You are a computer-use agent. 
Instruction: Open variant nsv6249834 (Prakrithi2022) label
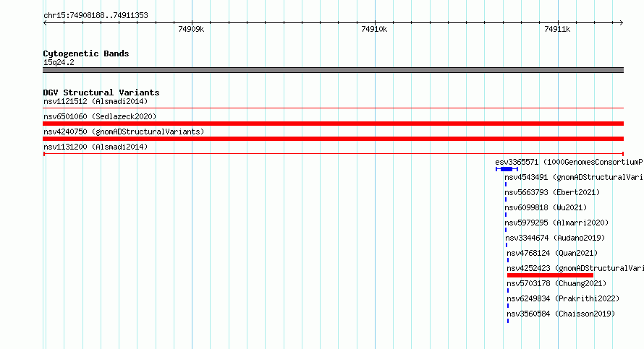coord(563,298)
